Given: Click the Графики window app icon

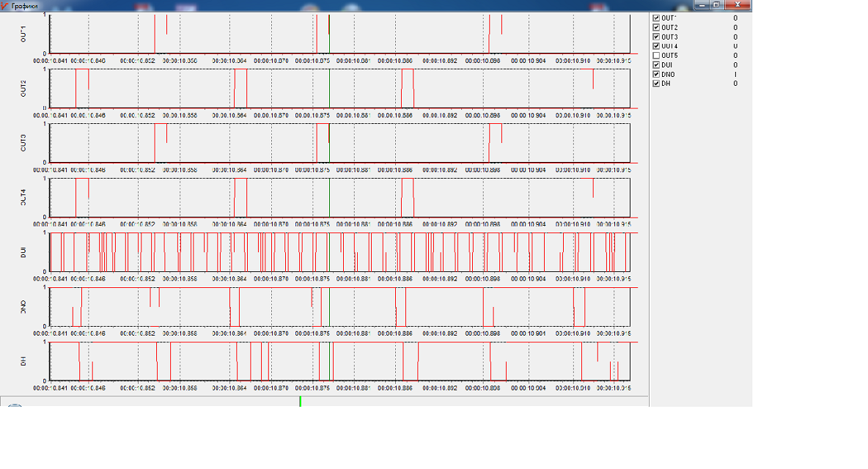Looking at the screenshot, I should tap(5, 6).
